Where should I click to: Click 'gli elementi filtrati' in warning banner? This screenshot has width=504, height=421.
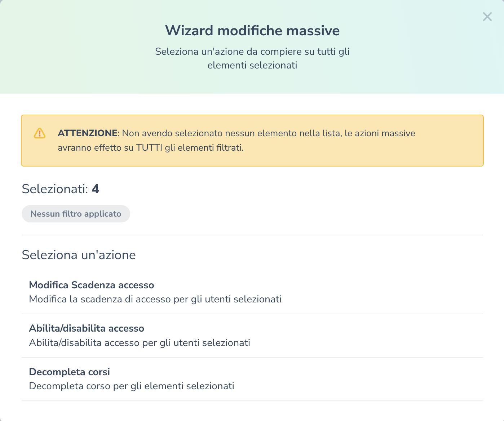(x=204, y=148)
